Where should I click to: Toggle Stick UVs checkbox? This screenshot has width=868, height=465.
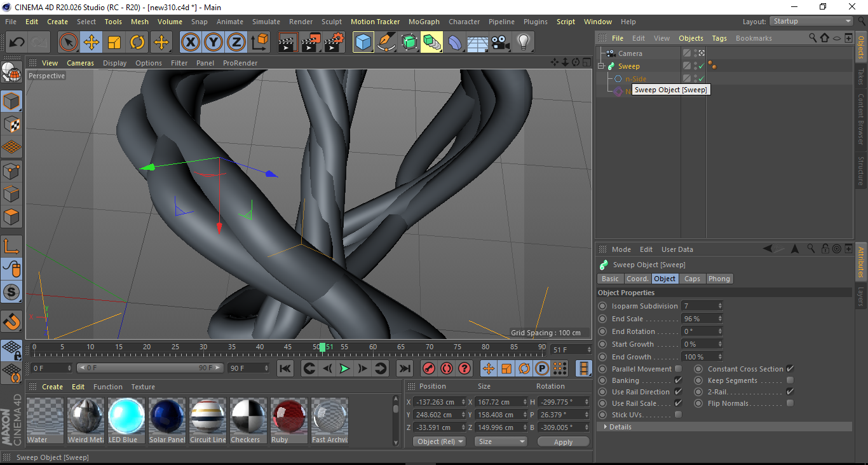[678, 415]
